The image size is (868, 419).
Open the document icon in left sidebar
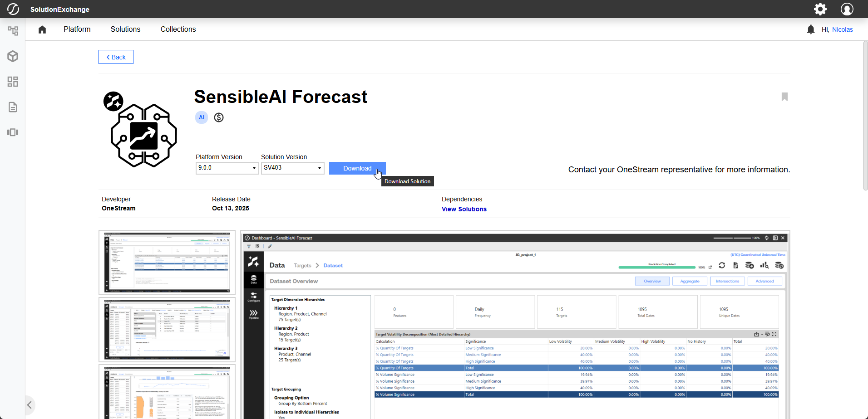[13, 107]
